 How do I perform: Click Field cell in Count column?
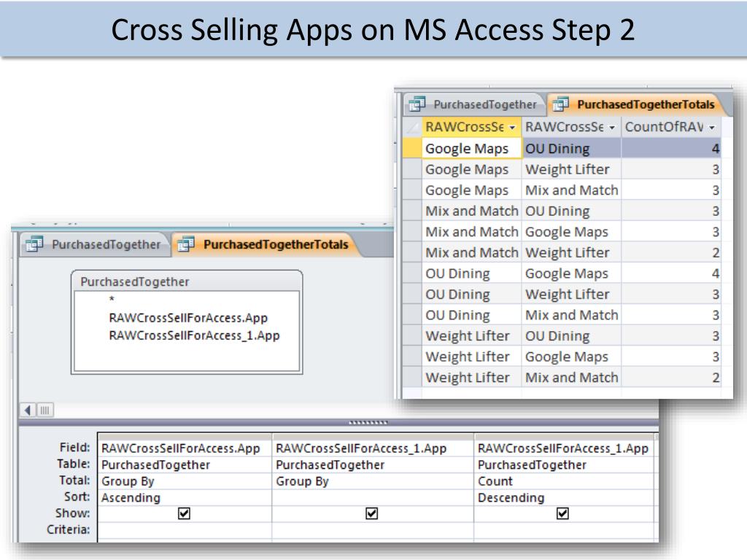[565, 448]
